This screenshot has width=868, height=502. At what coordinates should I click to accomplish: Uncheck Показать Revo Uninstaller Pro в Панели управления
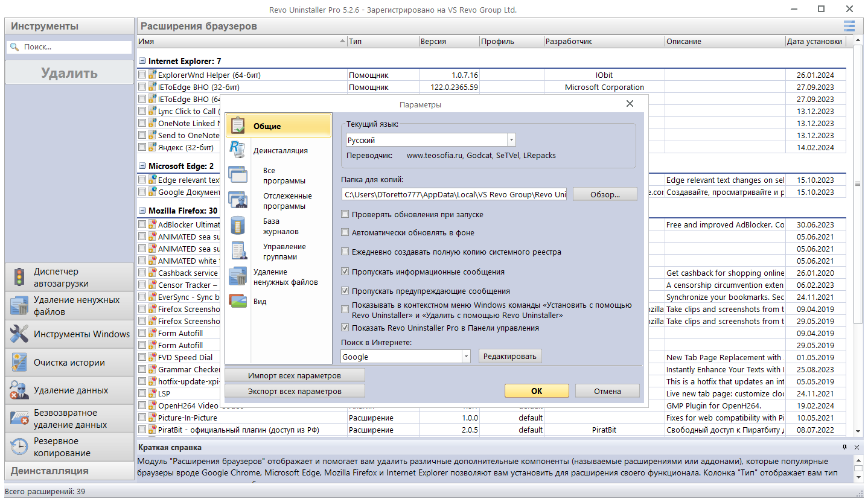tap(345, 328)
